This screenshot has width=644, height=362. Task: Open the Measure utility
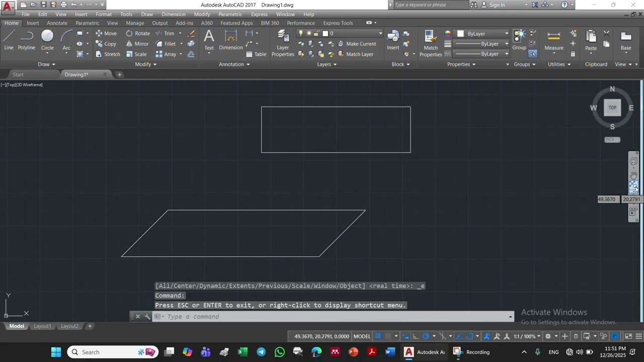[554, 40]
